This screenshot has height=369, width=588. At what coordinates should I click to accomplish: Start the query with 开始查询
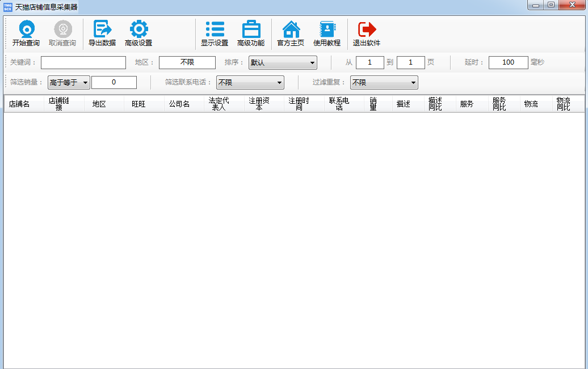26,33
